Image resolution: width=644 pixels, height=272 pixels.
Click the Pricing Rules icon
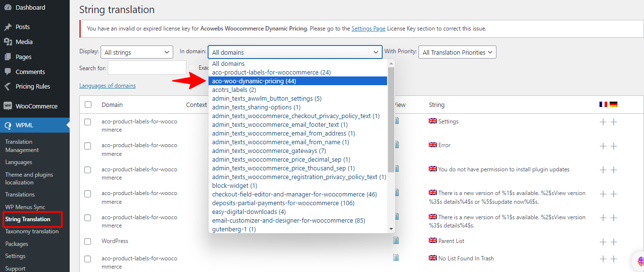point(8,87)
